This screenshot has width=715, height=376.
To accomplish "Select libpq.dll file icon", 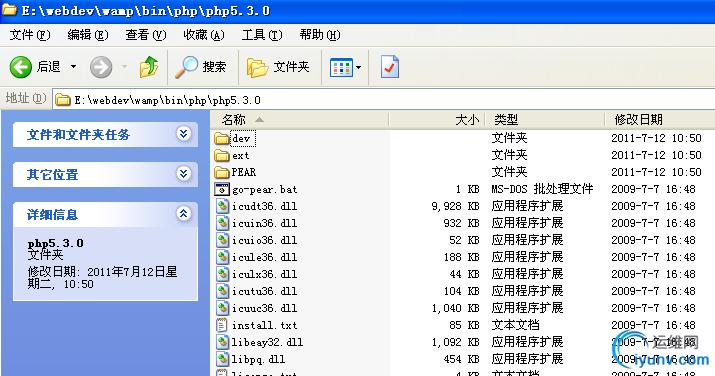I will point(222,359).
